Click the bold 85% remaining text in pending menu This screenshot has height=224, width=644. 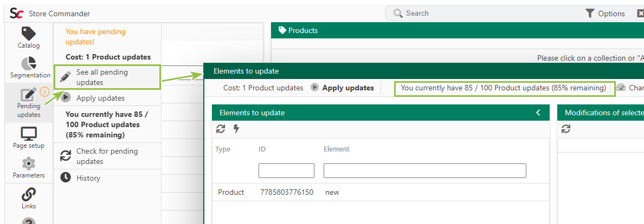tap(106, 124)
